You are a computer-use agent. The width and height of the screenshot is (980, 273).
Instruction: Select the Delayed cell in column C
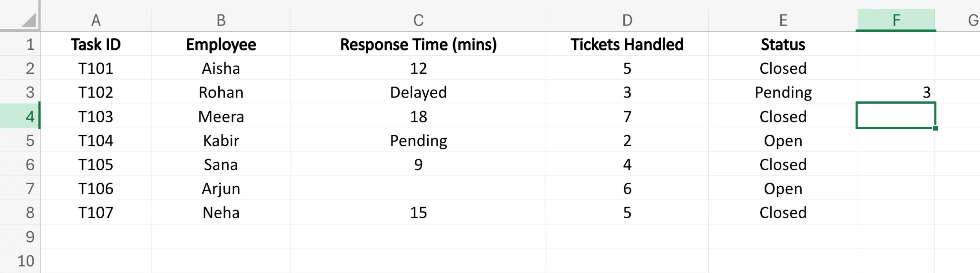click(418, 93)
